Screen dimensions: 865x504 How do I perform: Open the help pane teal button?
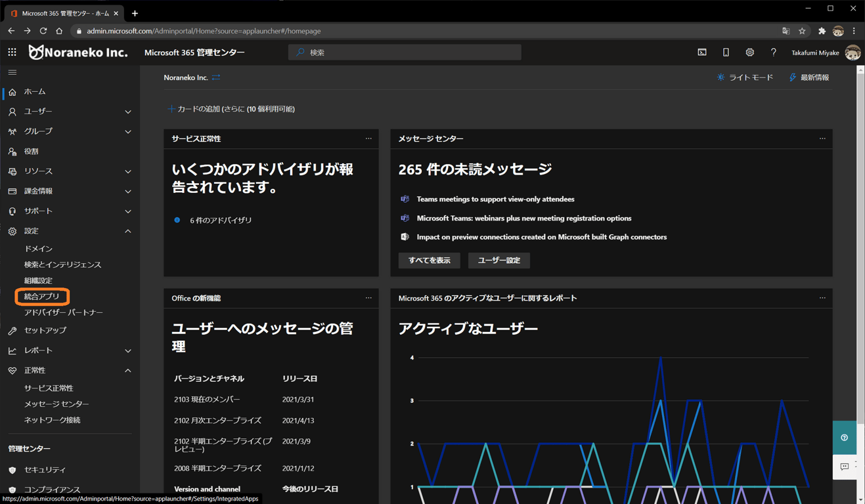pyautogui.click(x=845, y=438)
